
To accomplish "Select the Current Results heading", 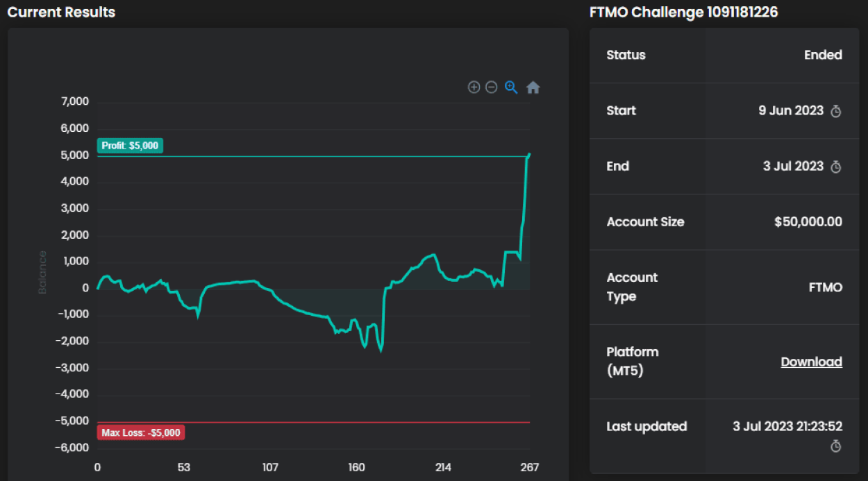I will click(61, 12).
